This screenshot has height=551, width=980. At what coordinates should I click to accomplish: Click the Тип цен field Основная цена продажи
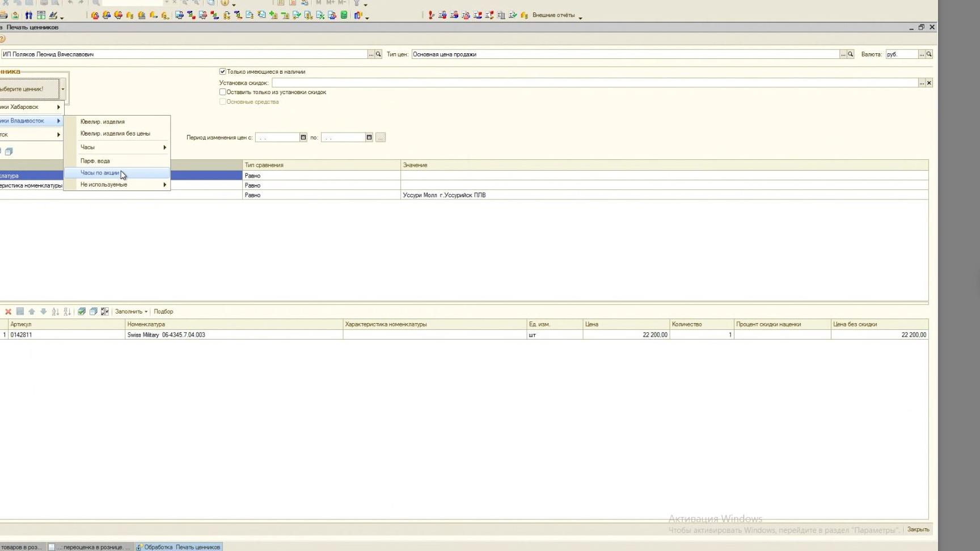(626, 54)
